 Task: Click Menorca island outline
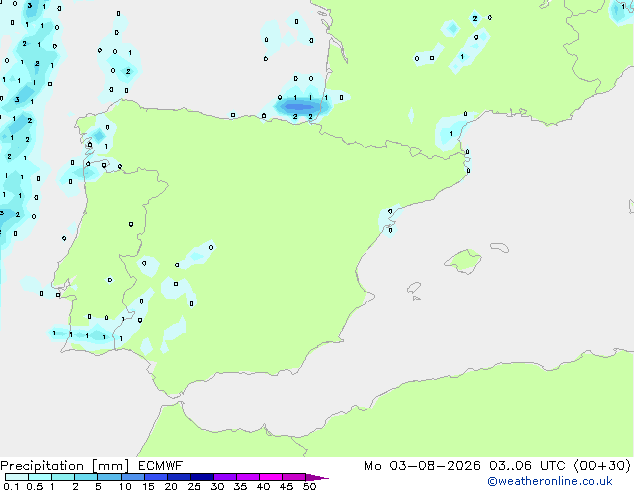coord(499,247)
